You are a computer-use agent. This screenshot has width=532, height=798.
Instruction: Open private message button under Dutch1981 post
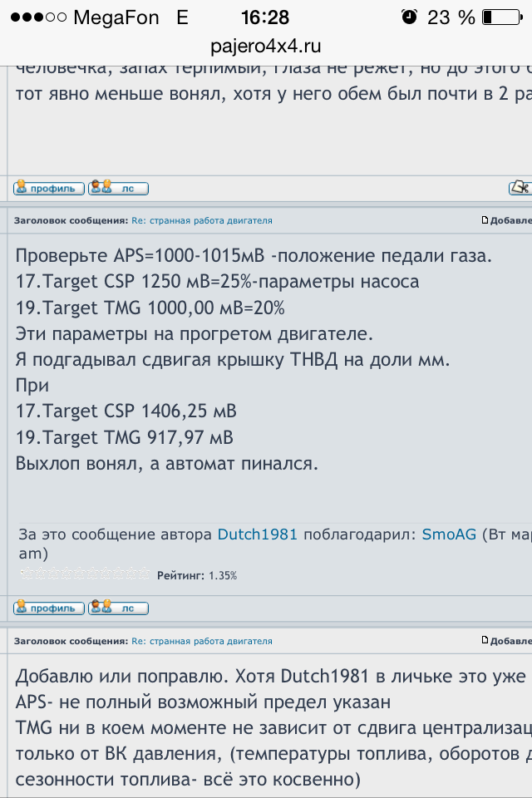[x=118, y=608]
